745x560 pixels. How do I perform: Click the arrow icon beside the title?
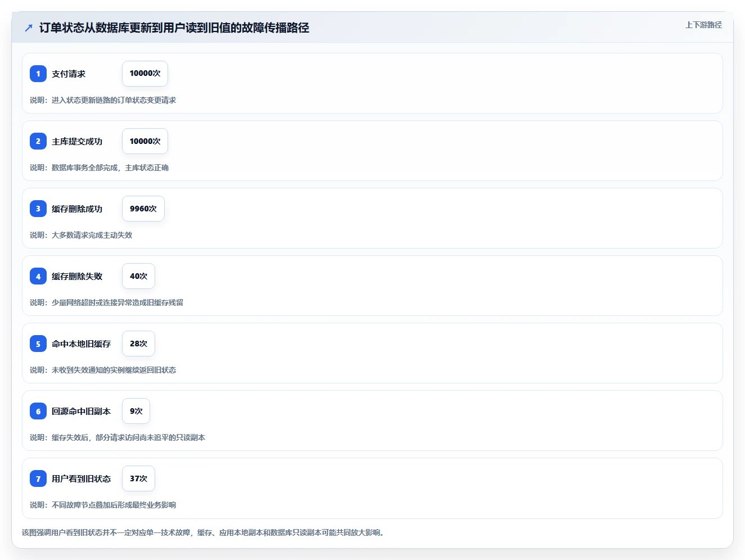(29, 28)
